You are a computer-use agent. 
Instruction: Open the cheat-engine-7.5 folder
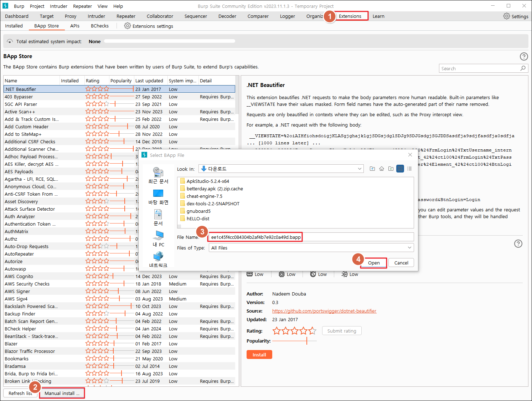204,196
